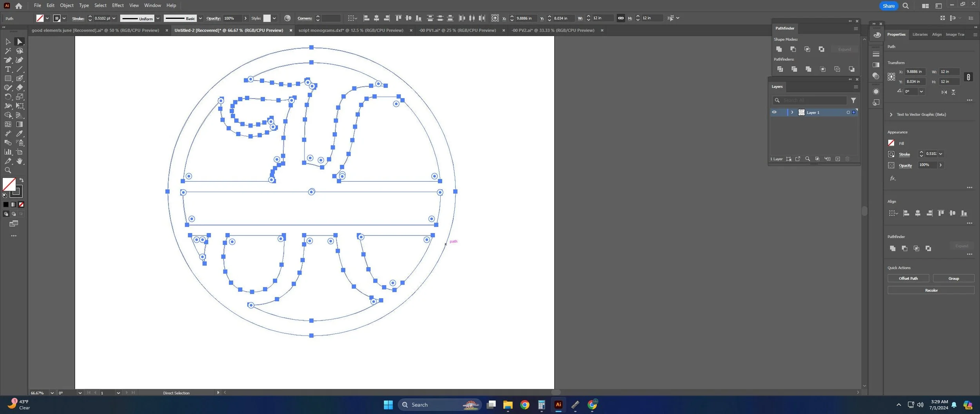Click the Create New Layer icon
Screen dimensions: 980x414
coord(838,159)
